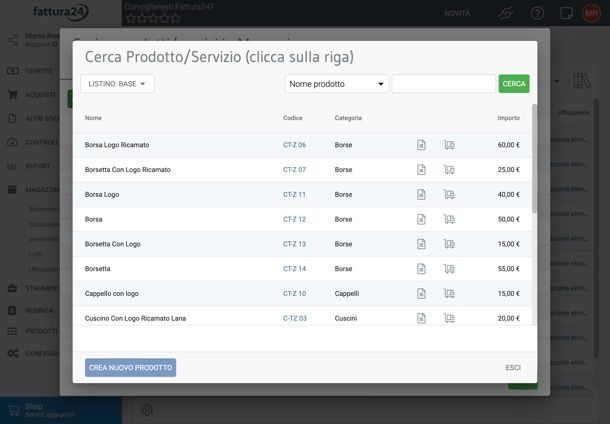Open document icon for Cappello con logo
This screenshot has width=610, height=424.
coord(421,294)
